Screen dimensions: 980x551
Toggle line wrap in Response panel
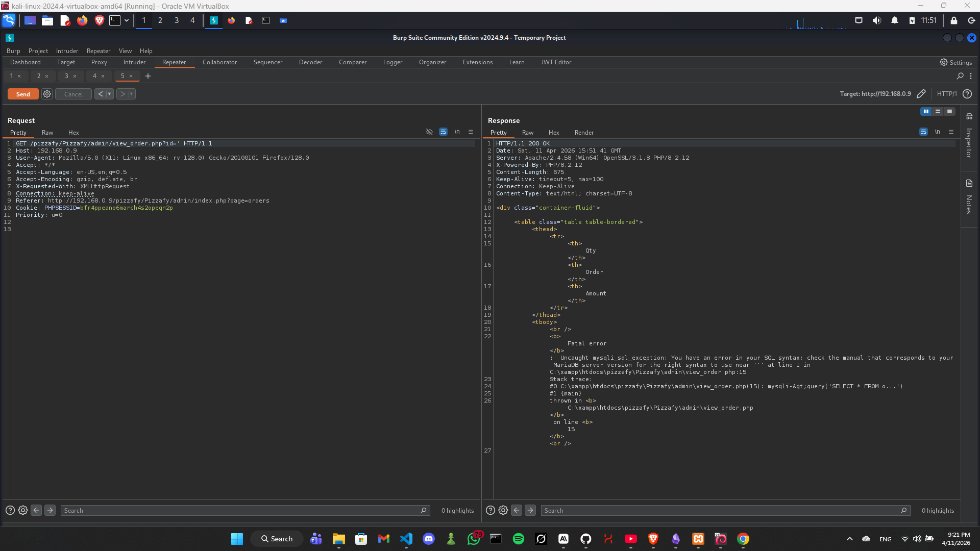coord(923,132)
